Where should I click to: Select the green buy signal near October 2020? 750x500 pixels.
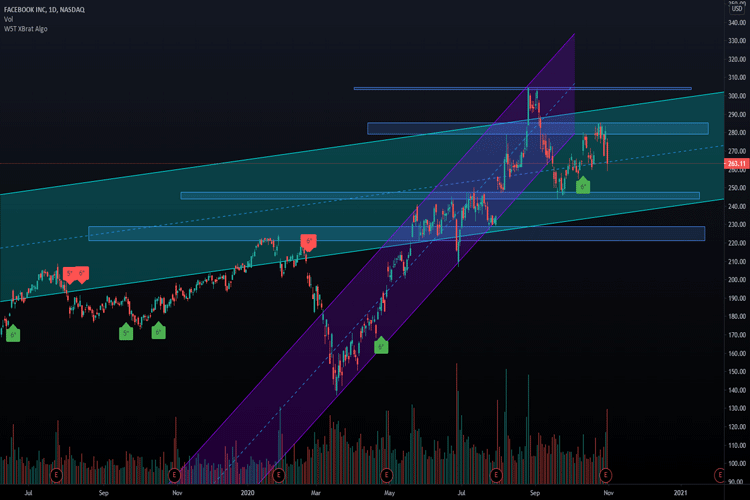coord(582,185)
